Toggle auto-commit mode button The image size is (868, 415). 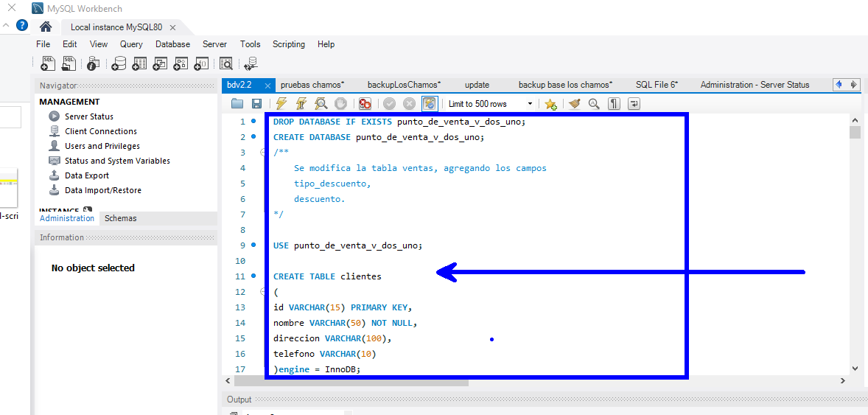coord(430,104)
